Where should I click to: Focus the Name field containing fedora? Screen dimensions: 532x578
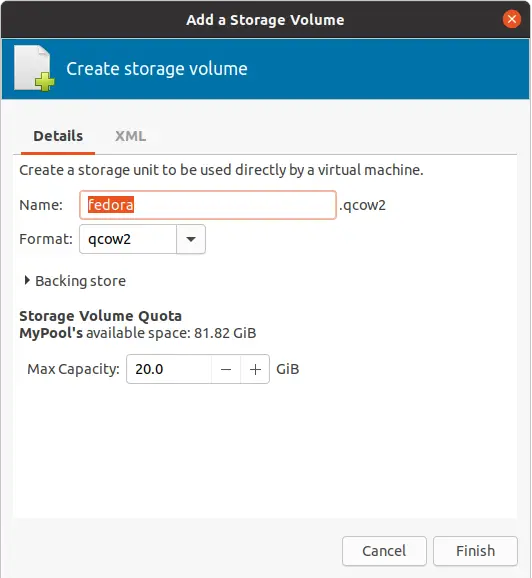208,205
